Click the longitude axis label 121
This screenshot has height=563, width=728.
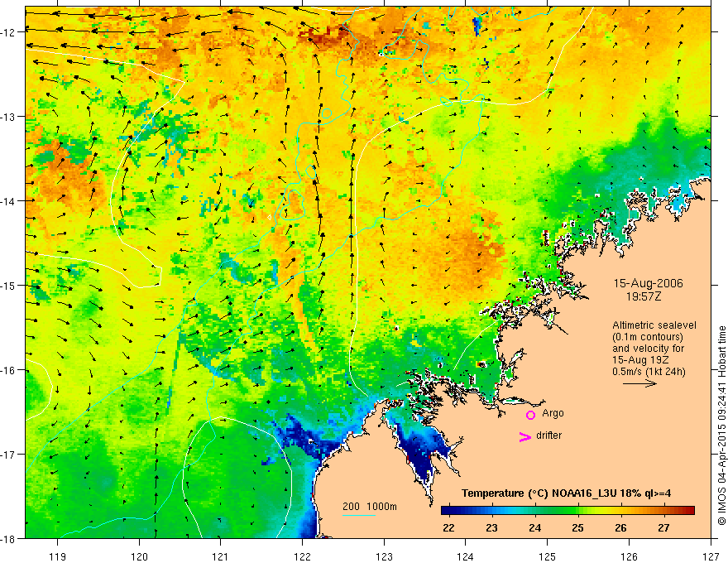[x=221, y=556]
